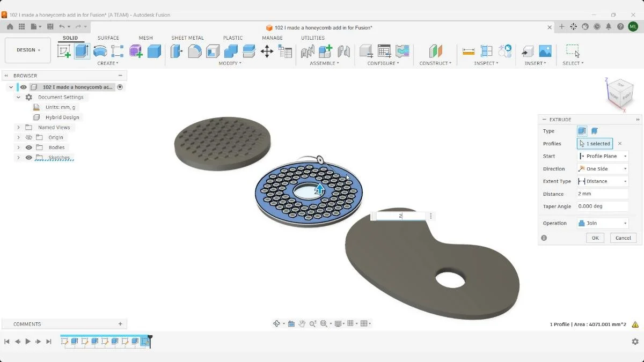
Task: Click the ViewCube in the viewport corner
Action: click(x=620, y=93)
